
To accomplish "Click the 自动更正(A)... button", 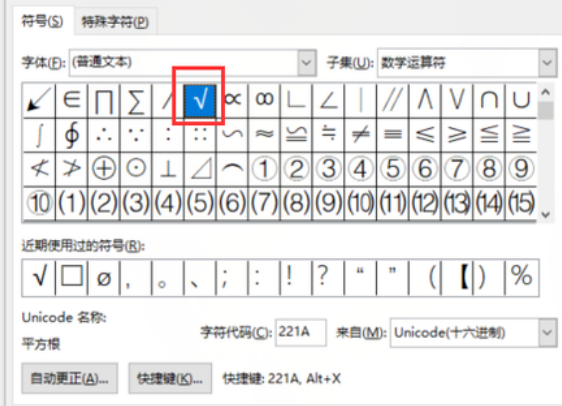I will (x=69, y=378).
